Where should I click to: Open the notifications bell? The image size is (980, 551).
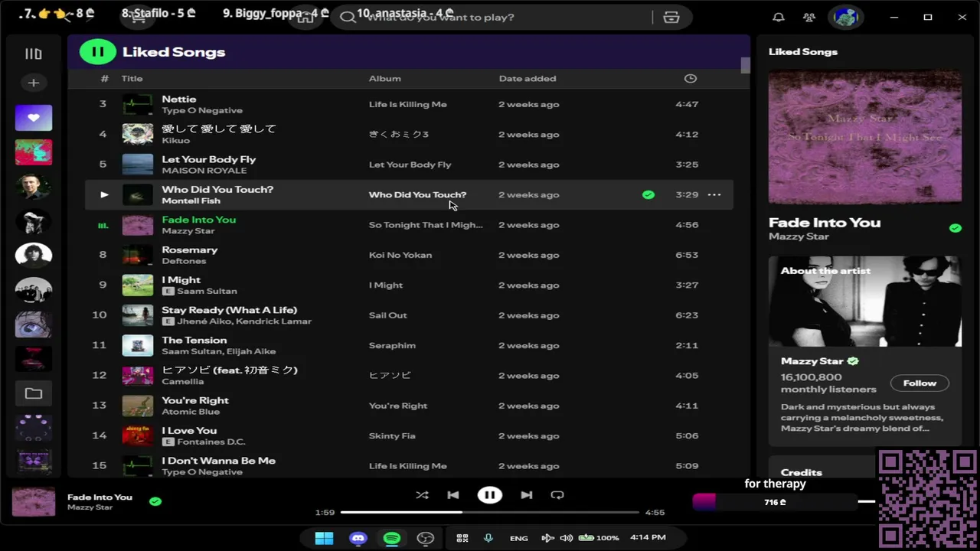778,17
